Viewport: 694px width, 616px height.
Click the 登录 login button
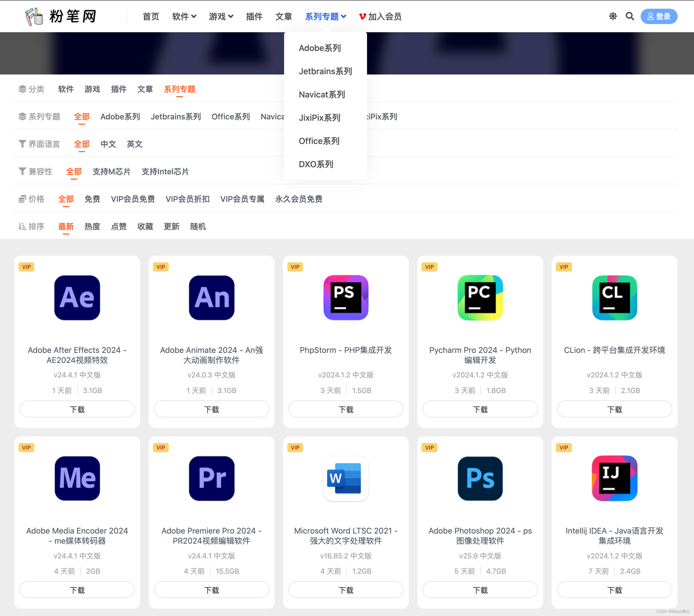(659, 16)
